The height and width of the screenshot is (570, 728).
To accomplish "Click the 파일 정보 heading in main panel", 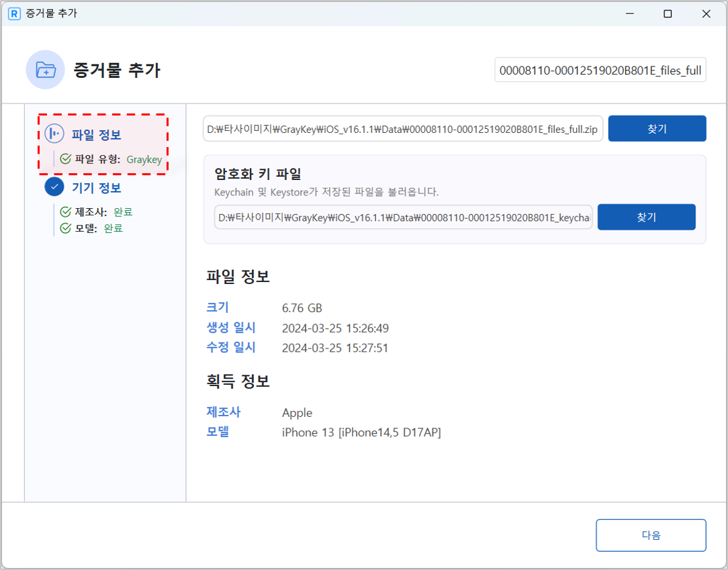I will pos(238,277).
